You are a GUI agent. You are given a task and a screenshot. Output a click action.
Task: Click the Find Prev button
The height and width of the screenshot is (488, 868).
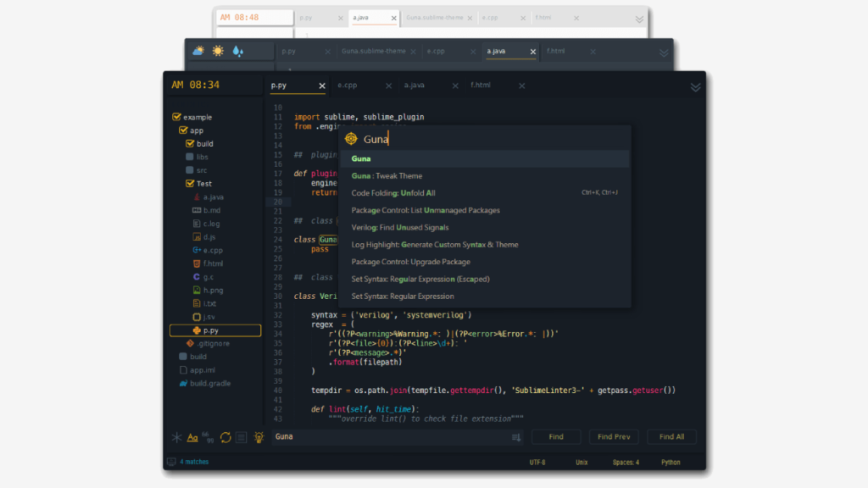613,436
